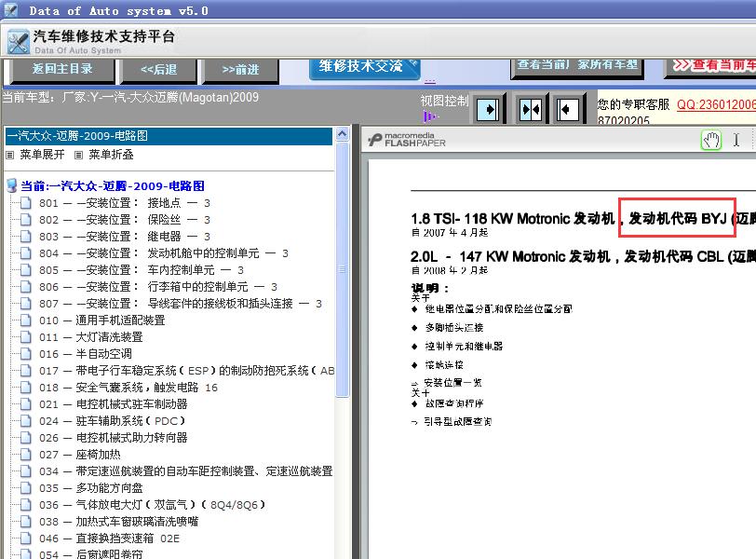Screen dimensions: 756x559
Task: Click view control left-arrow icon
Action: pyautogui.click(x=567, y=110)
